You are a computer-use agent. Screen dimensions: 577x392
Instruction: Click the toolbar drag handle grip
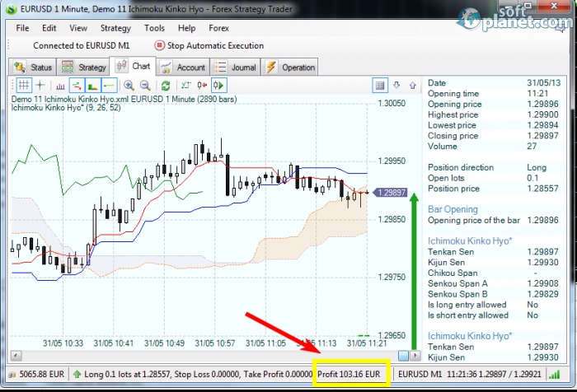(x=13, y=86)
